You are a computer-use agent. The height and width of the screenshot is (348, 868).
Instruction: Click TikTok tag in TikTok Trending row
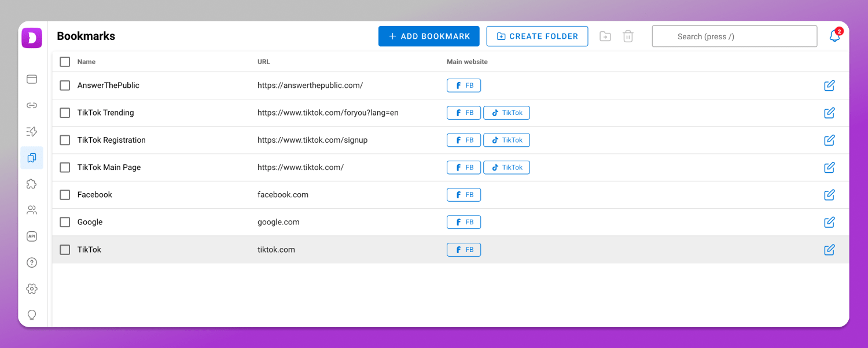tap(506, 113)
